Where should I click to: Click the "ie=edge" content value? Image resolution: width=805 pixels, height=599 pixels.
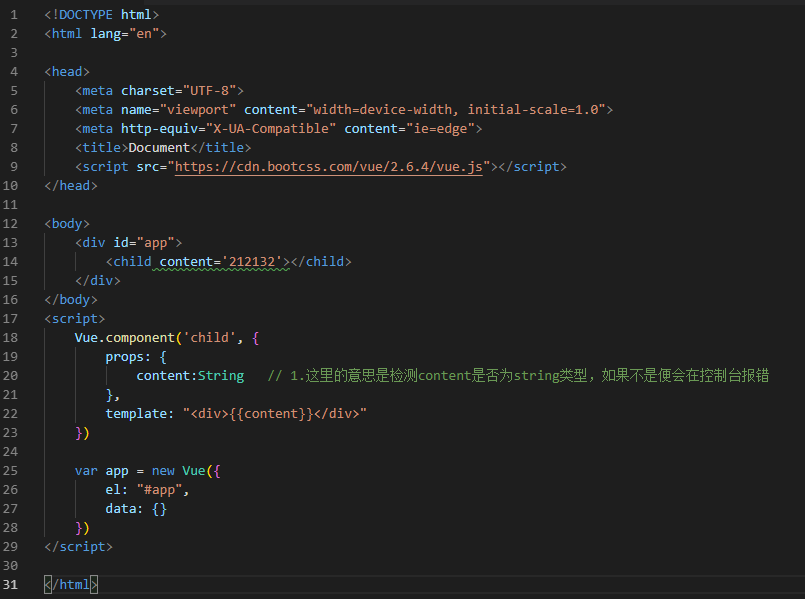(x=440, y=129)
